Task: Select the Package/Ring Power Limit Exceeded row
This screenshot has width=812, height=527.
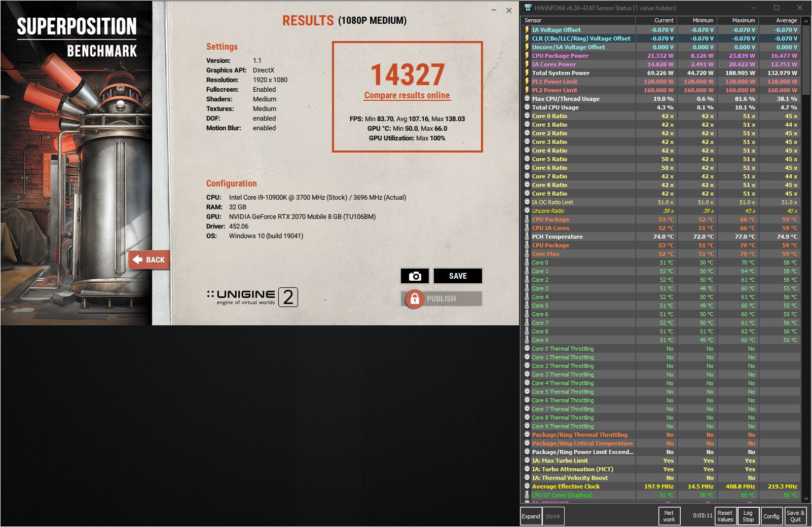Action: point(660,452)
